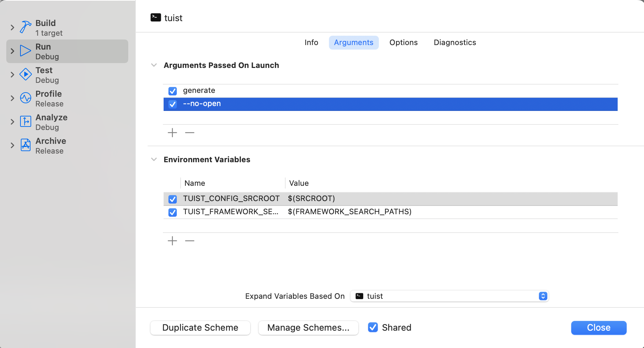Select the Profile waveform icon
The height and width of the screenshot is (348, 644).
(25, 98)
